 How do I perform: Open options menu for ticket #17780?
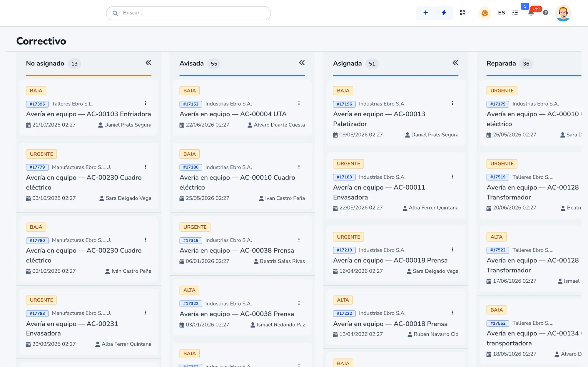145,240
